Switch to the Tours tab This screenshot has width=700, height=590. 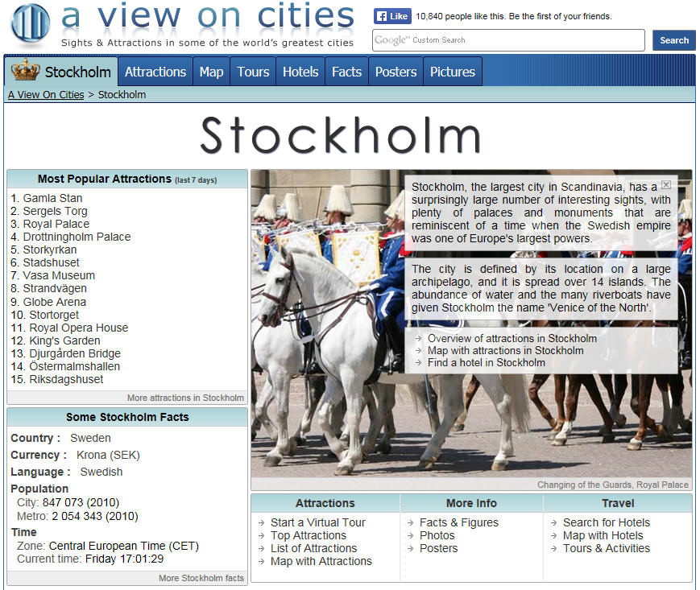(x=253, y=72)
